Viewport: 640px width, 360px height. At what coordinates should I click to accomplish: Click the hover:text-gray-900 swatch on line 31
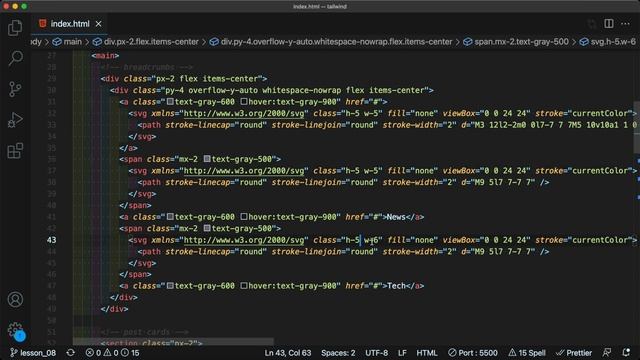point(244,102)
